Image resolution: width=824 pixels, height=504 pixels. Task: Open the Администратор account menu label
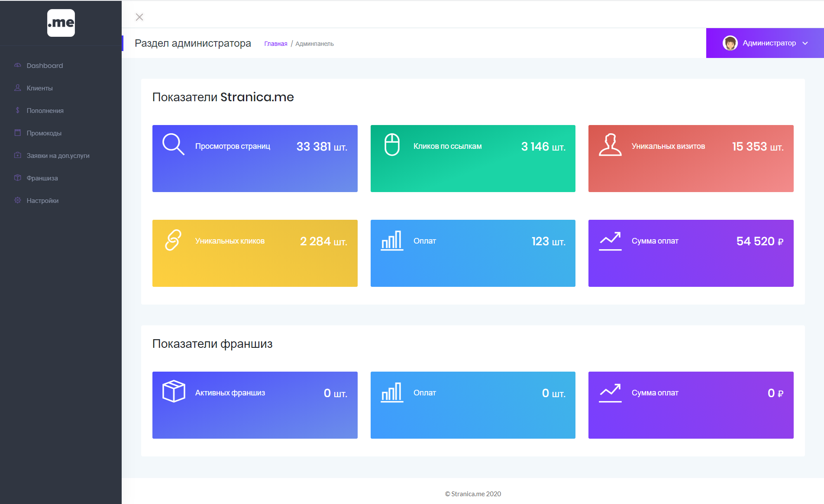(x=769, y=43)
